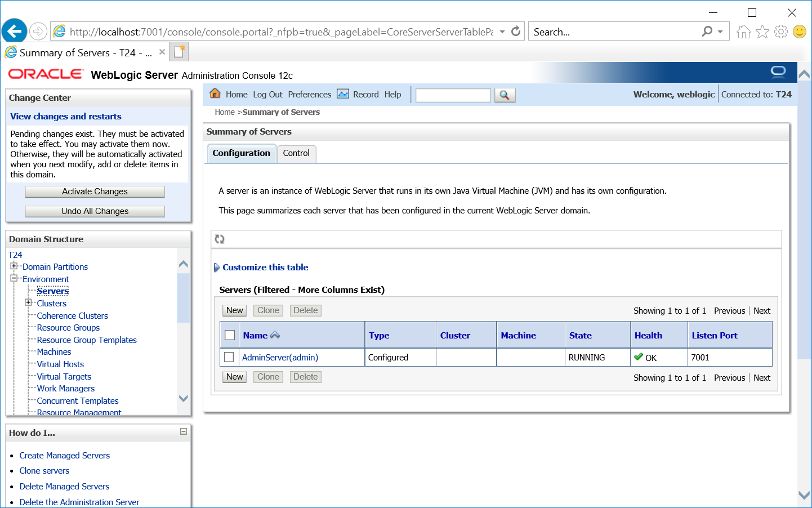Viewport: 812px width, 508px height.
Task: Click the magnifying glass search button
Action: point(505,95)
